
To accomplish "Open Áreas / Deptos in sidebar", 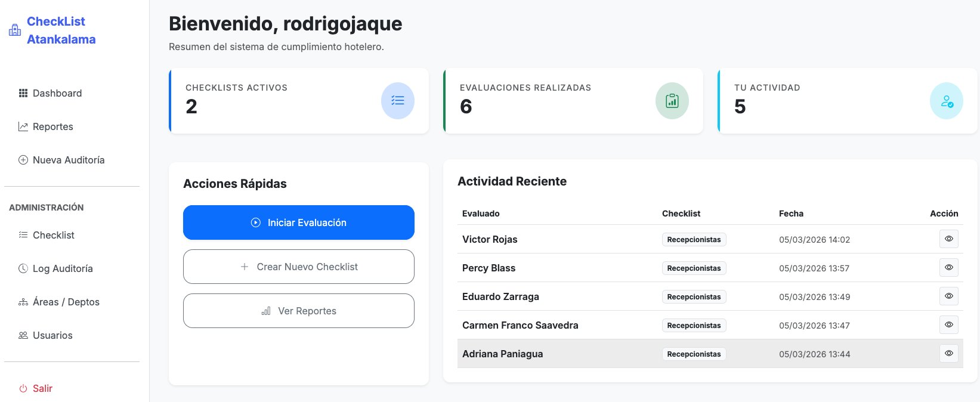I will point(66,302).
